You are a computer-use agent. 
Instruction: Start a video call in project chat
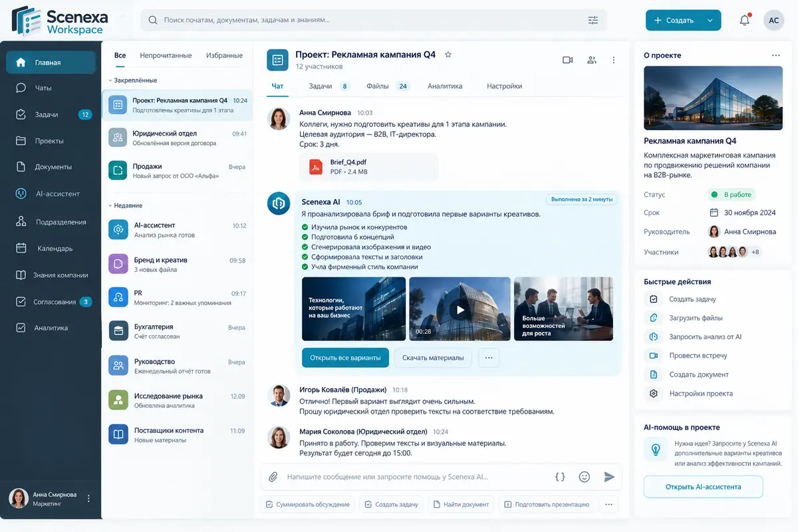coord(567,60)
